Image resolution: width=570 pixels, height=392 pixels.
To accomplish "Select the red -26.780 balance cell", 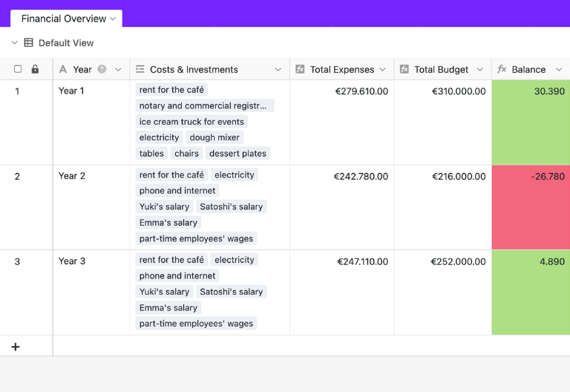I will pos(531,207).
